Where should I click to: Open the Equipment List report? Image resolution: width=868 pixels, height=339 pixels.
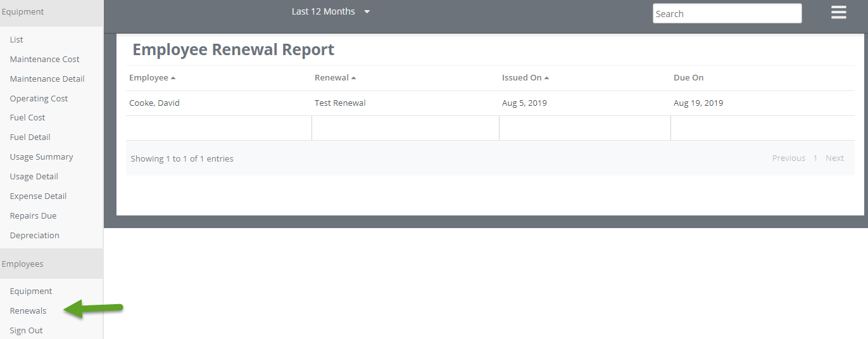click(x=16, y=39)
